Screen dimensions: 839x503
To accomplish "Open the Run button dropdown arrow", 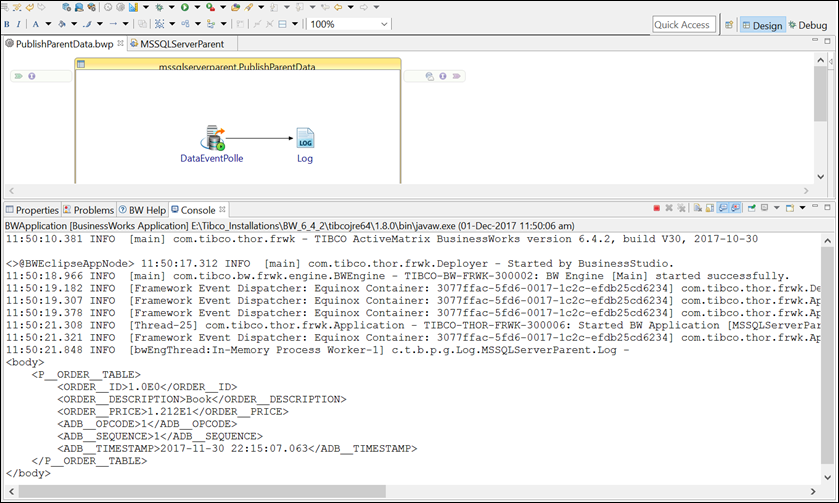I will pos(197,7).
